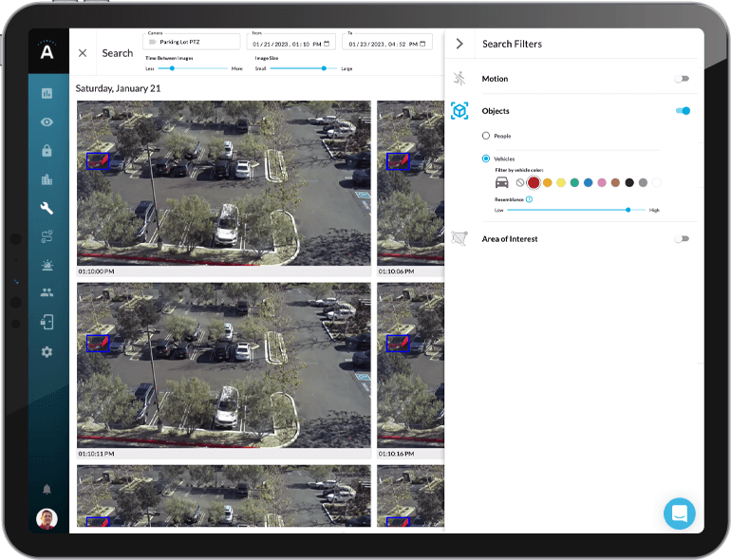The image size is (731, 560).
Task: Open the 01:10:11 PM thumbnail
Action: [224, 365]
